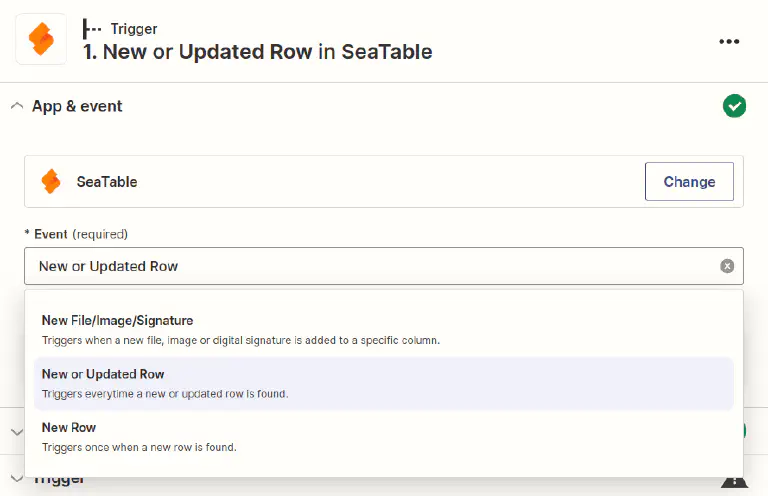Expand the Trigger section chevron at bottom
Viewport: 768px width, 496px height.
17,477
